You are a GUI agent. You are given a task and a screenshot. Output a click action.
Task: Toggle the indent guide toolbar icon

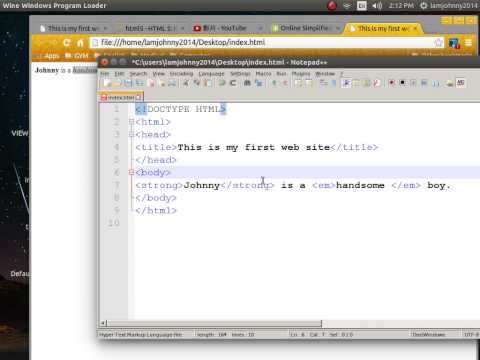[x=346, y=83]
